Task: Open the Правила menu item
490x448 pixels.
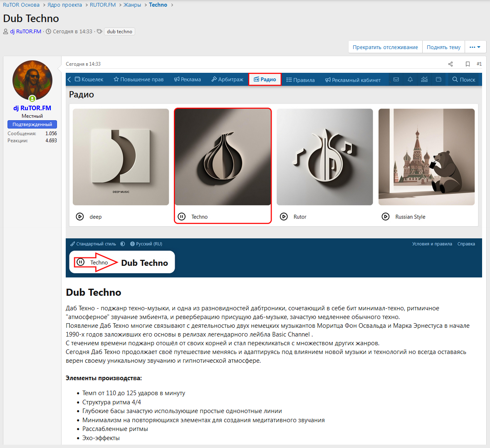Action: pos(300,79)
